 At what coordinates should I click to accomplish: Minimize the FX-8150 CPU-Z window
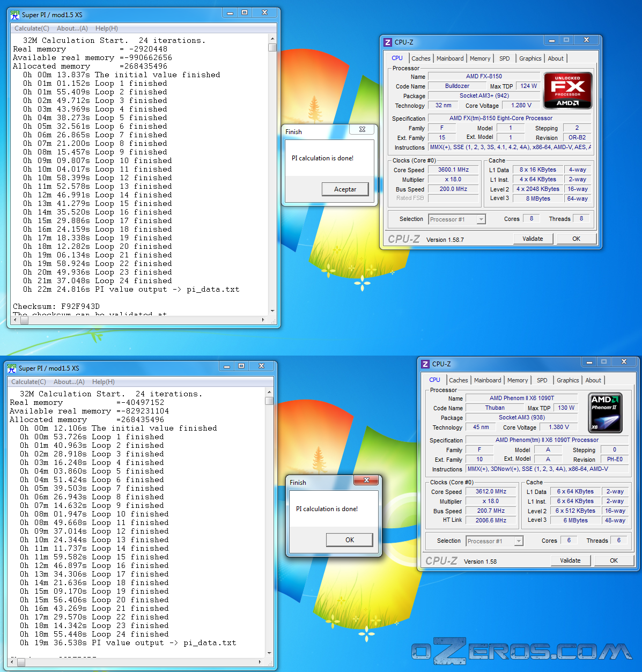tap(552, 40)
